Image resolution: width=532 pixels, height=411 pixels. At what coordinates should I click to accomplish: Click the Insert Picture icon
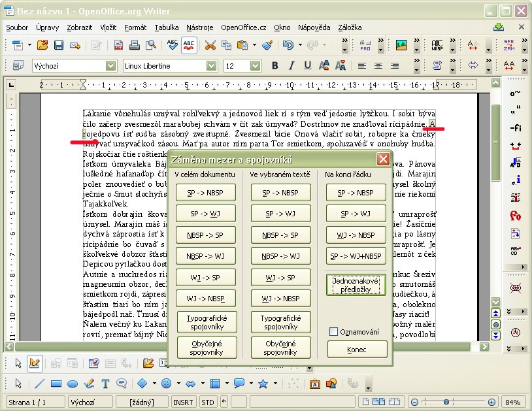coord(401,45)
